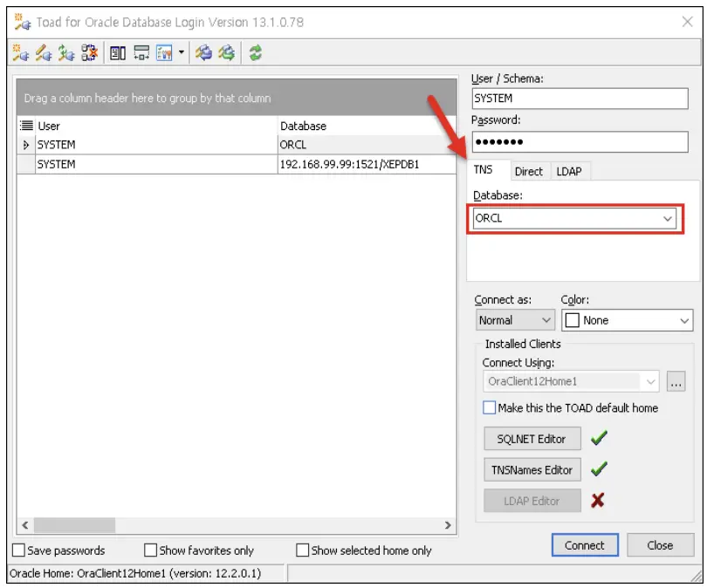Click the 'Drag a column header here' group panel
The image size is (707, 588).
point(237,98)
